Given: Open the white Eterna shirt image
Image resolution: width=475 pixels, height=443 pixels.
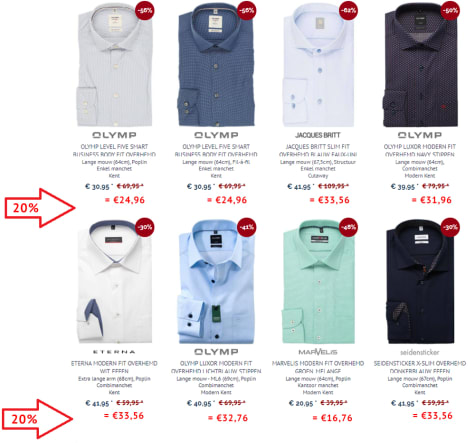Looking at the screenshot, I should click(x=114, y=282).
